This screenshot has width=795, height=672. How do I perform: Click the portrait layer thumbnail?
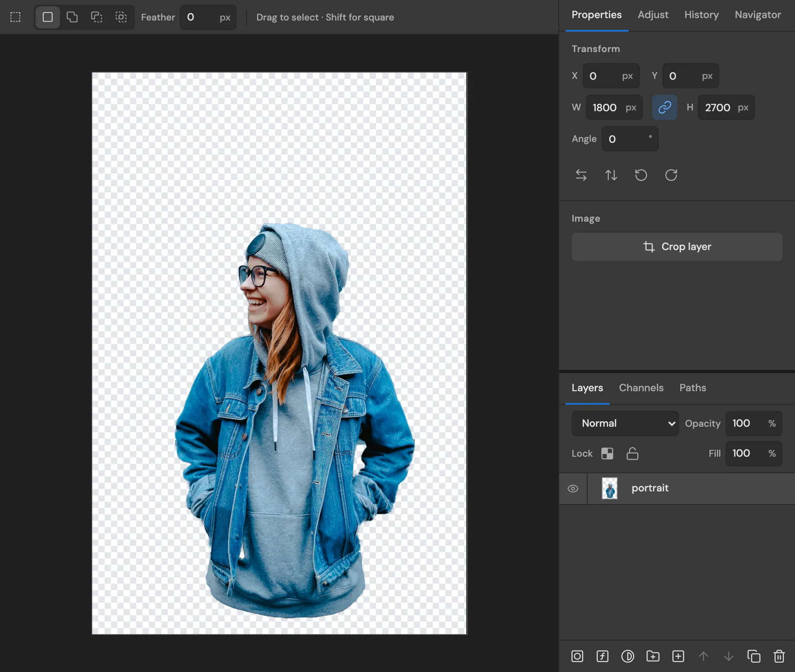[x=609, y=489]
